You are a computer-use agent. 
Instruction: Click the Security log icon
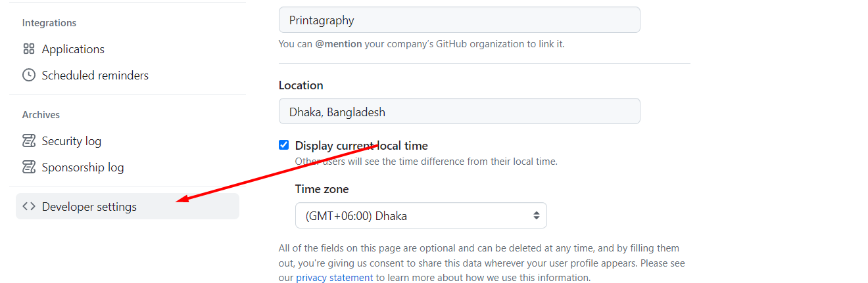point(28,141)
